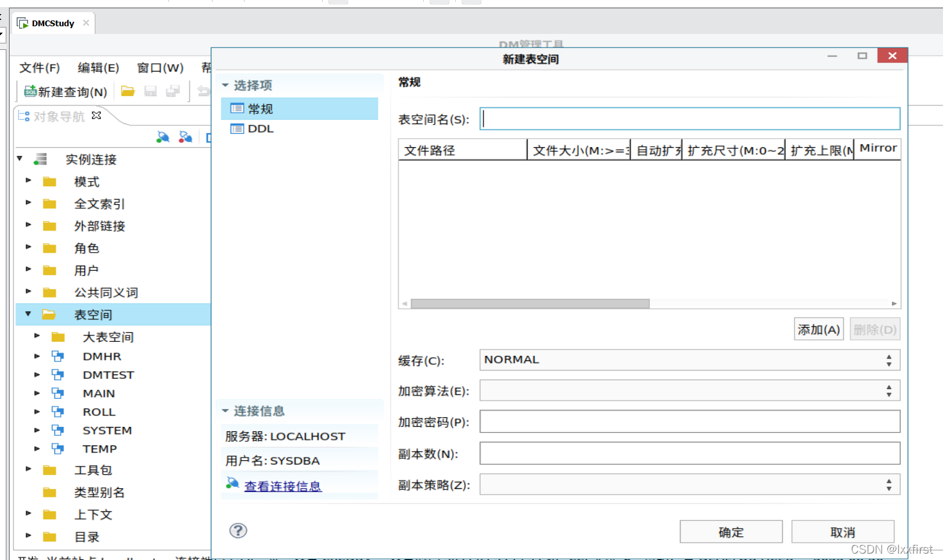Click the TEMP tablespace icon
943x560 pixels.
(x=58, y=449)
